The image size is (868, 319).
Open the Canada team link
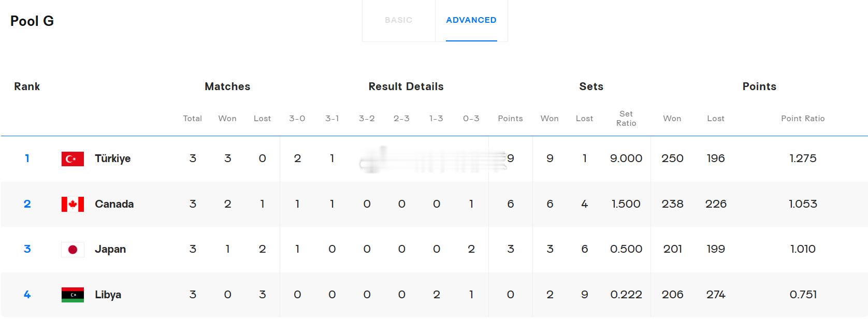pyautogui.click(x=114, y=204)
